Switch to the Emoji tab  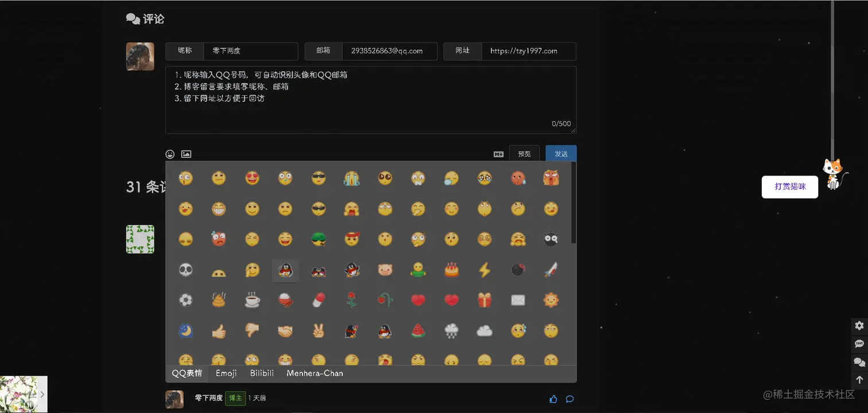click(226, 373)
